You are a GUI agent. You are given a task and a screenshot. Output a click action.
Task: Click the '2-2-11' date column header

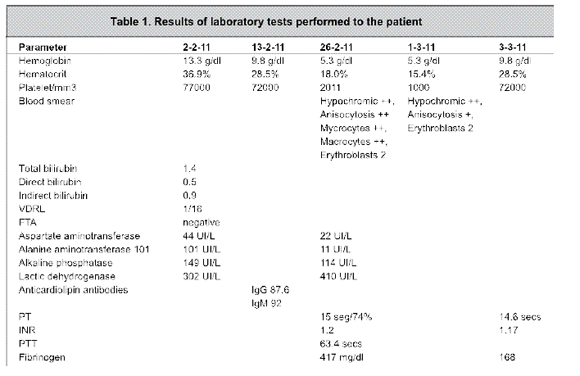[x=196, y=47]
